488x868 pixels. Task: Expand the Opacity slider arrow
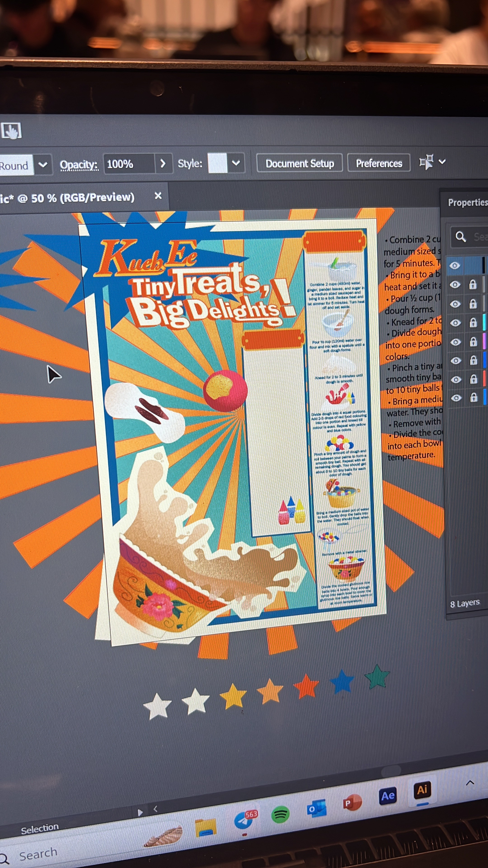pyautogui.click(x=163, y=163)
